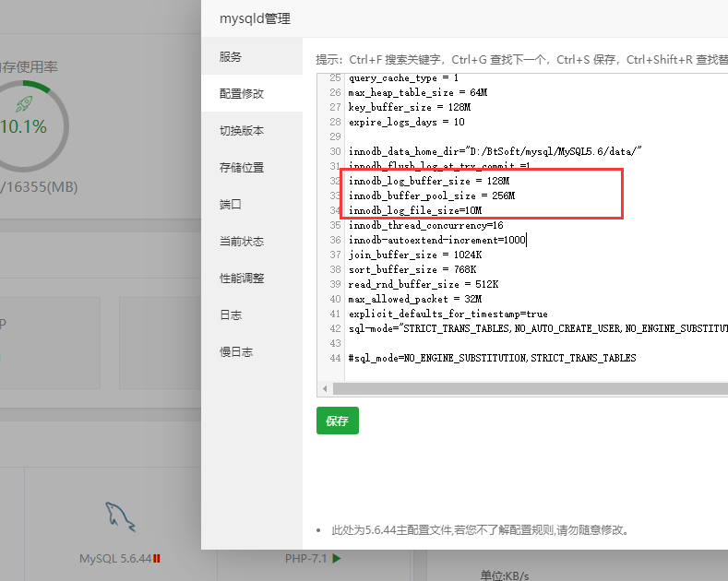Screen dimensions: 728x581
Task: Click line 38 sort_buffer_size = 768K
Action: click(412, 269)
